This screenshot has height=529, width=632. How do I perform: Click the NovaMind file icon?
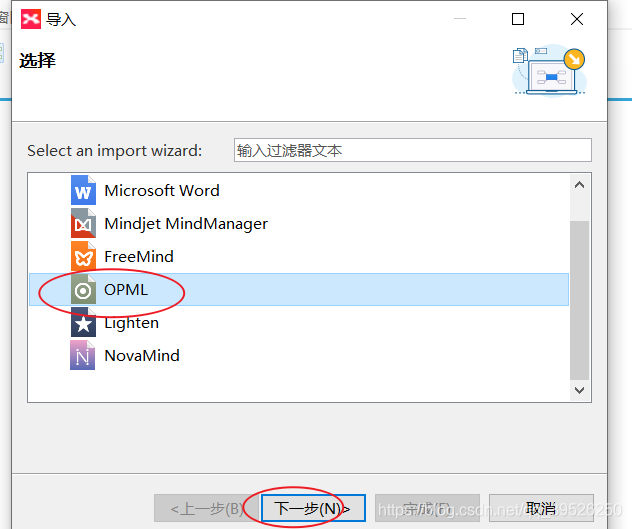(x=83, y=356)
